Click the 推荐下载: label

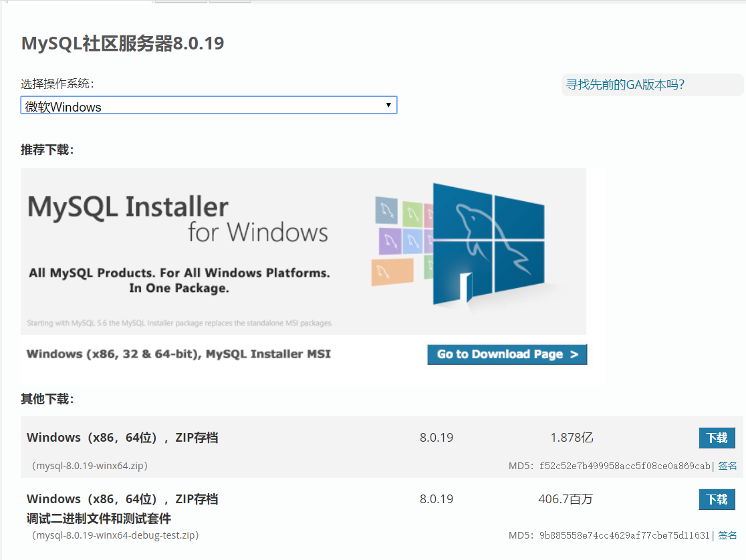(47, 150)
